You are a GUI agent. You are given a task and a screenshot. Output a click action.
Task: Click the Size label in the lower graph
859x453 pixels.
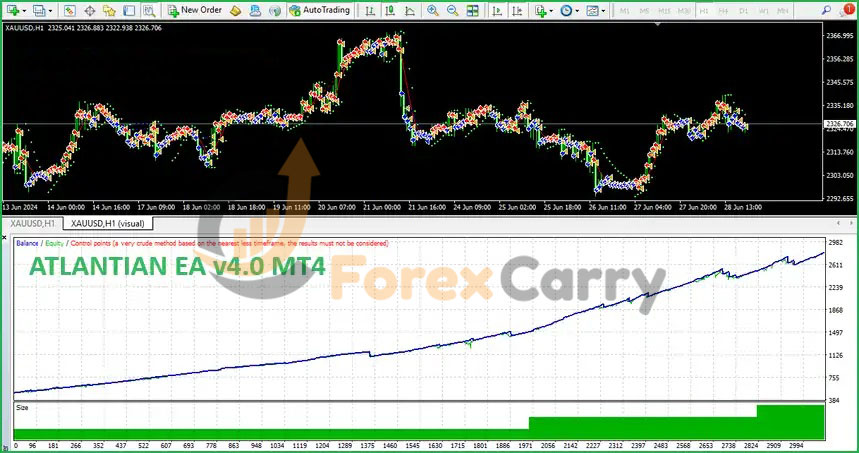pos(22,408)
